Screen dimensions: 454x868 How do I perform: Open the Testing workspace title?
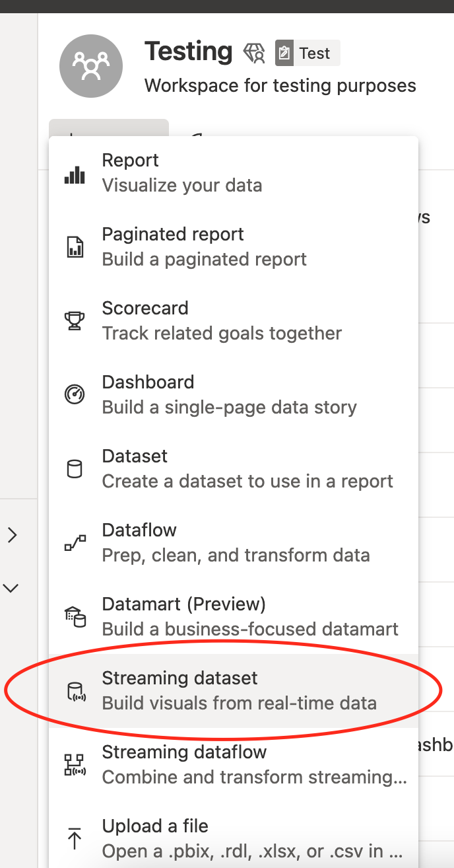(188, 52)
